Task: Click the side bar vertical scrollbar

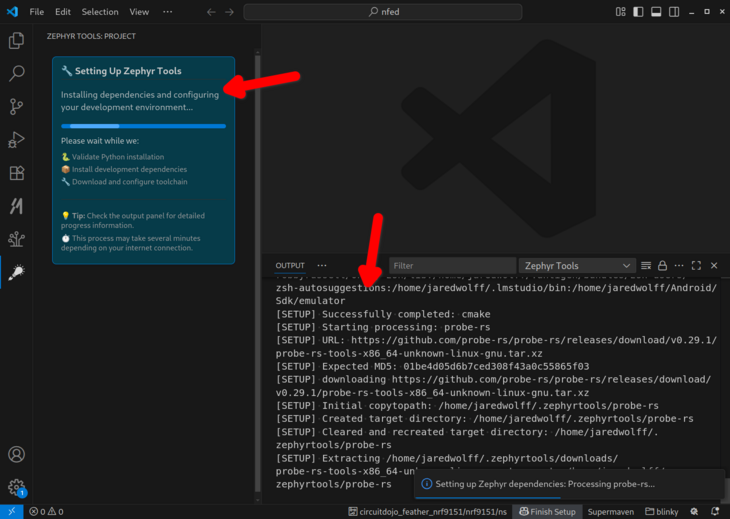Action: (x=257, y=275)
